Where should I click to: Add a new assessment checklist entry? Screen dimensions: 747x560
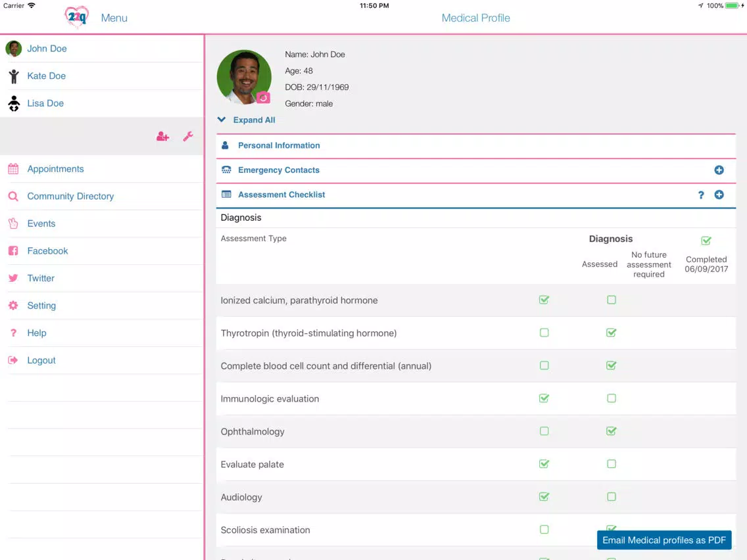719,195
